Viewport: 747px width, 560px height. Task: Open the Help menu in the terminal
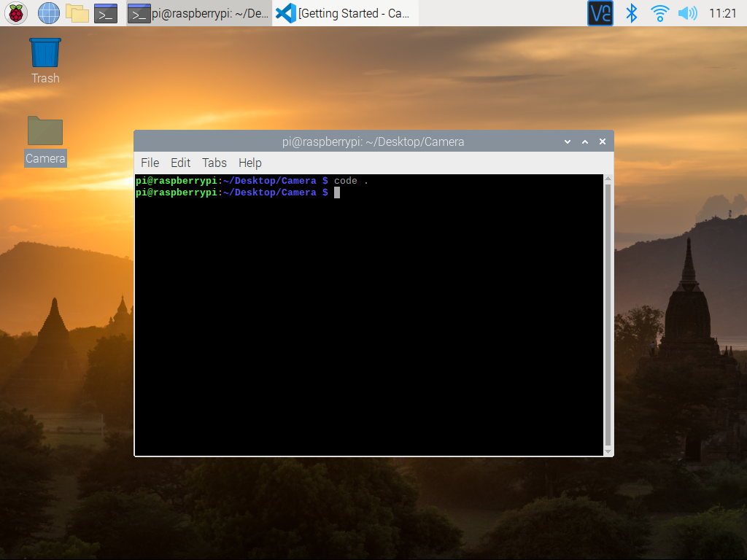(249, 163)
